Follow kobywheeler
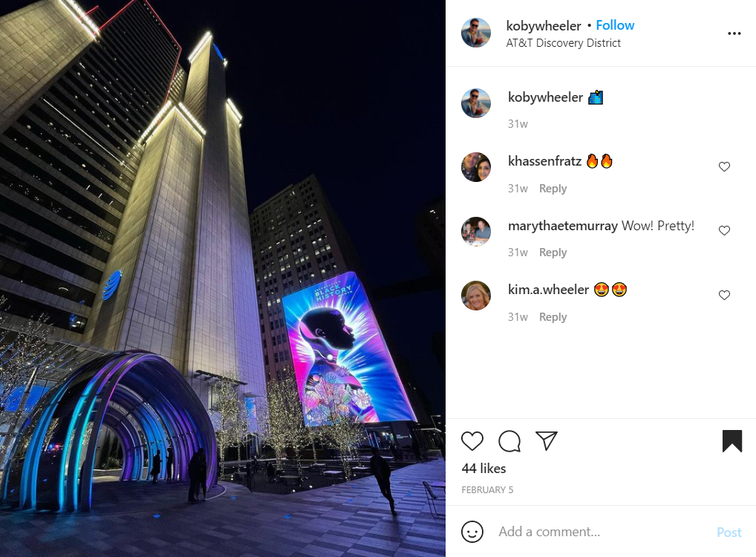 click(615, 25)
